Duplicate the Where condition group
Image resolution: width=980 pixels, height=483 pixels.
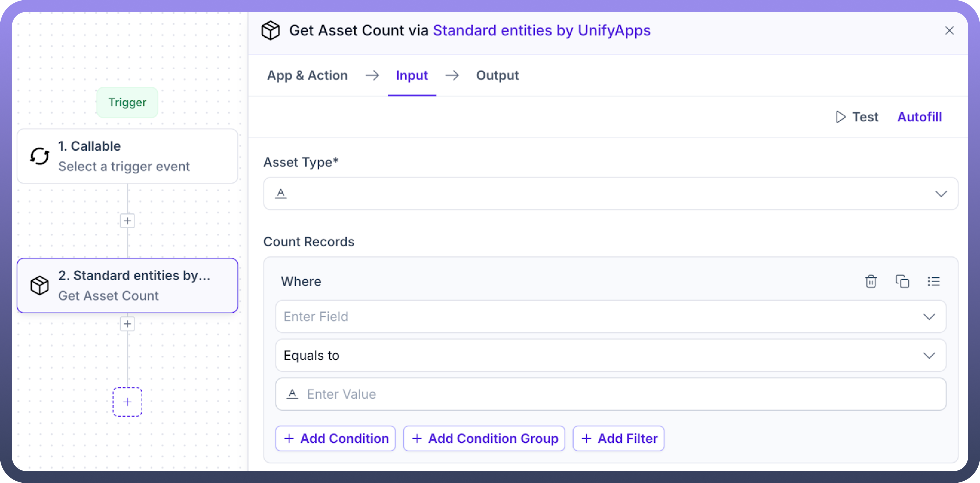tap(902, 282)
